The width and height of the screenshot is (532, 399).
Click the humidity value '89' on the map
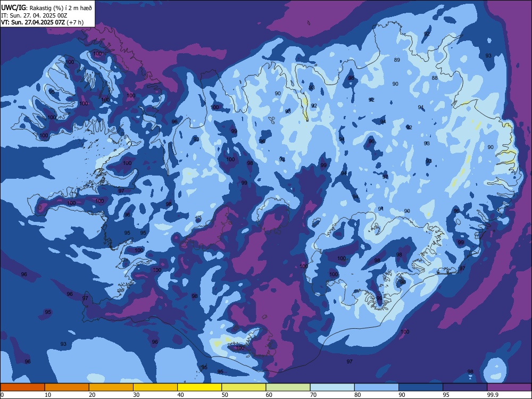[397, 60]
